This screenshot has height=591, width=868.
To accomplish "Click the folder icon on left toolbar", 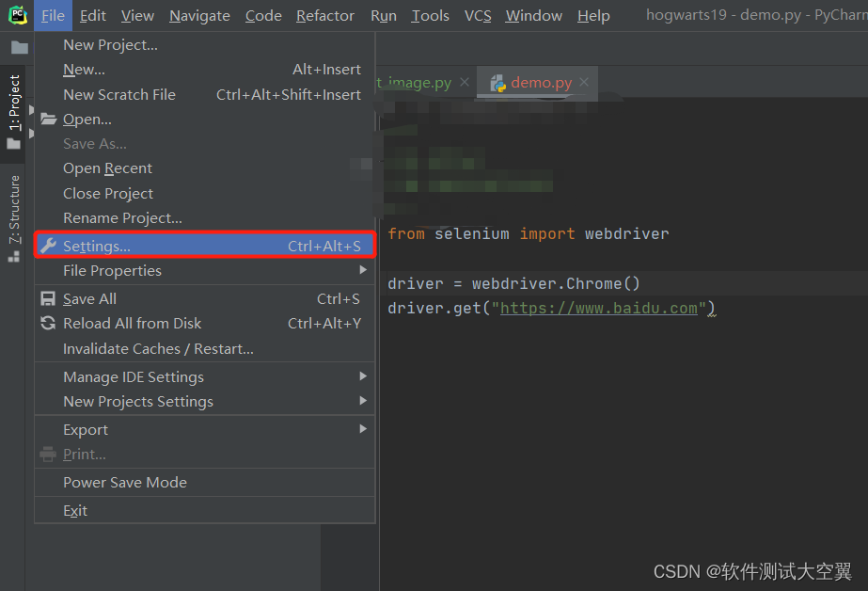I will coord(20,48).
